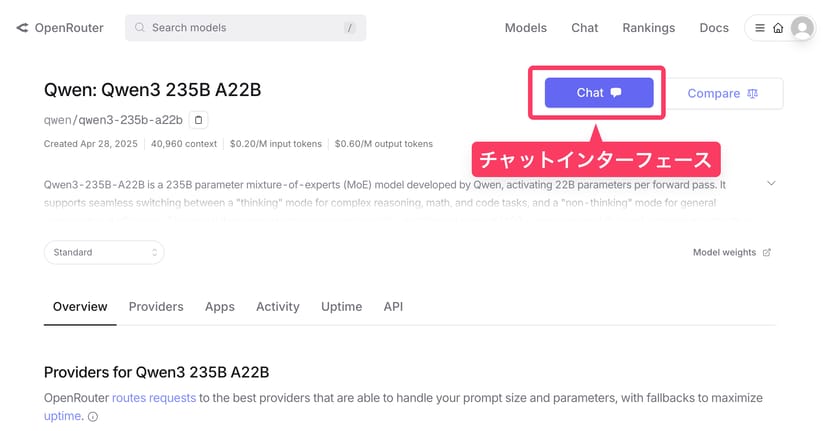Open the Uptime tab
This screenshot has width=828, height=431.
341,307
